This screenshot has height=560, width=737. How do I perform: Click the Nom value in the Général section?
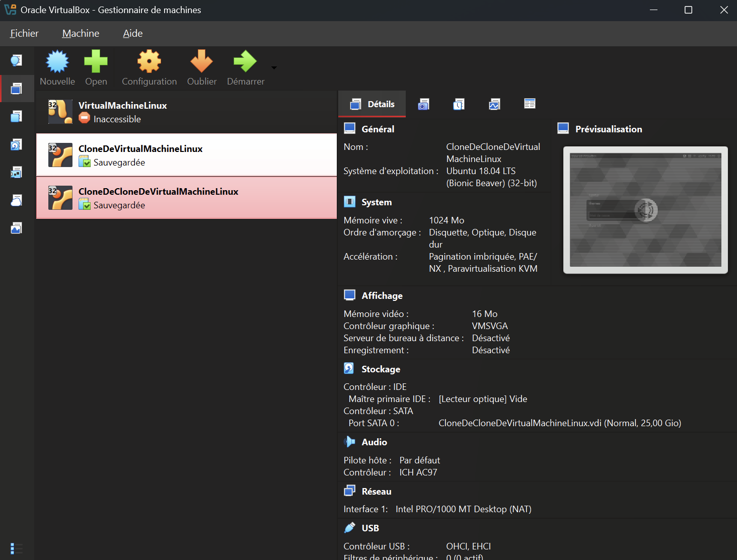(493, 153)
